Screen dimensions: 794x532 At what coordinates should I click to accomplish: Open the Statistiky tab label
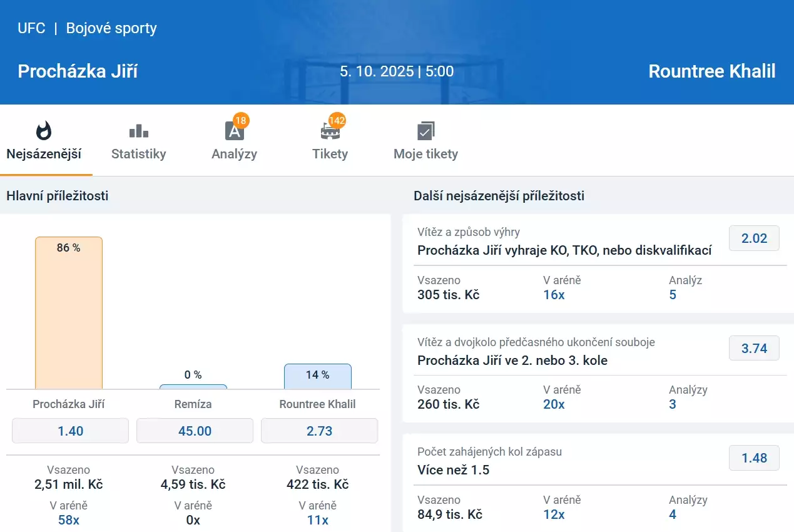(138, 154)
